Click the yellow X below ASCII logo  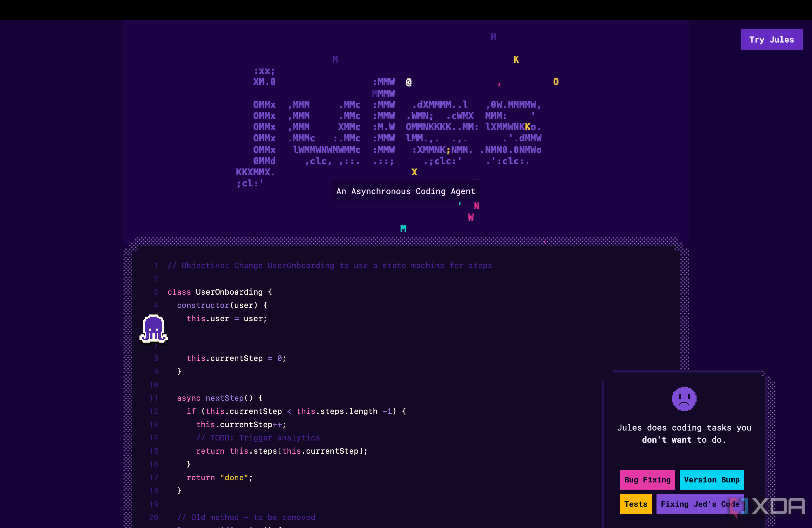pos(414,172)
